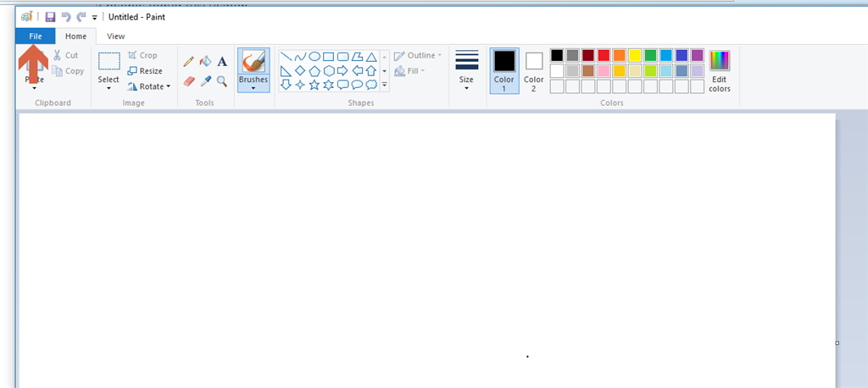Click the Redo arrow in title bar
The height and width of the screenshot is (388, 868).
[81, 17]
